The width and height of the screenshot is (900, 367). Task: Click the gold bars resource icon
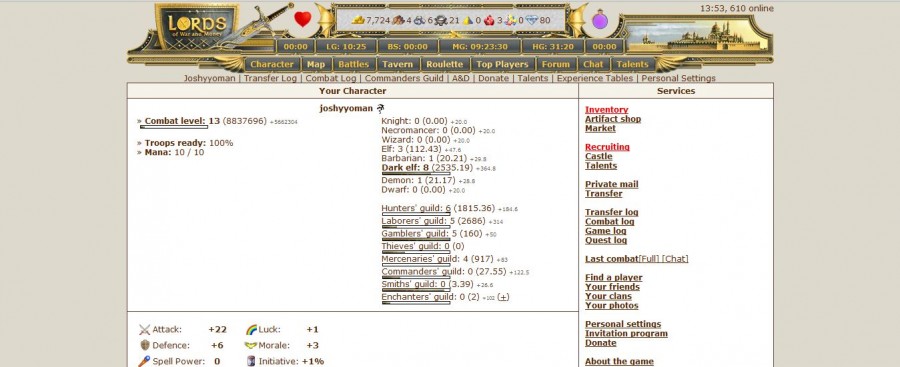point(358,20)
